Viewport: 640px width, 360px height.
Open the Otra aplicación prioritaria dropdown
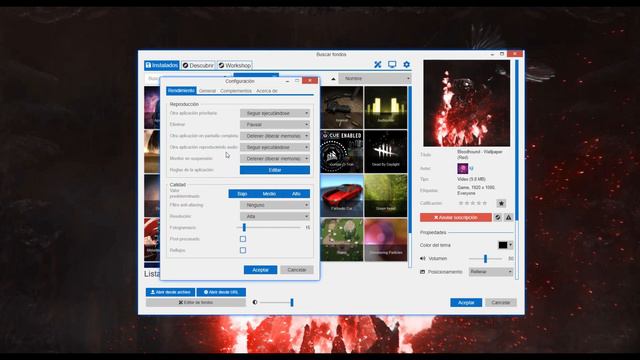(275, 113)
